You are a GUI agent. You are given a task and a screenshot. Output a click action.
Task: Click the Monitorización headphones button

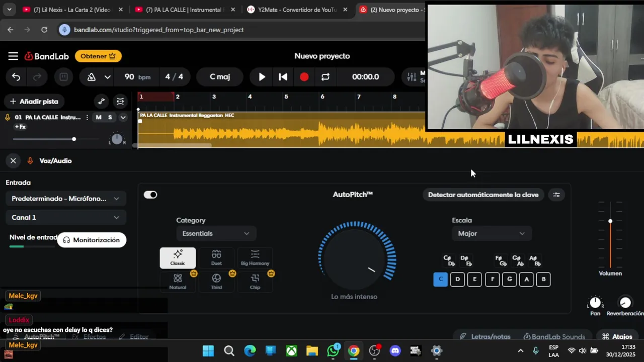pyautogui.click(x=92, y=240)
